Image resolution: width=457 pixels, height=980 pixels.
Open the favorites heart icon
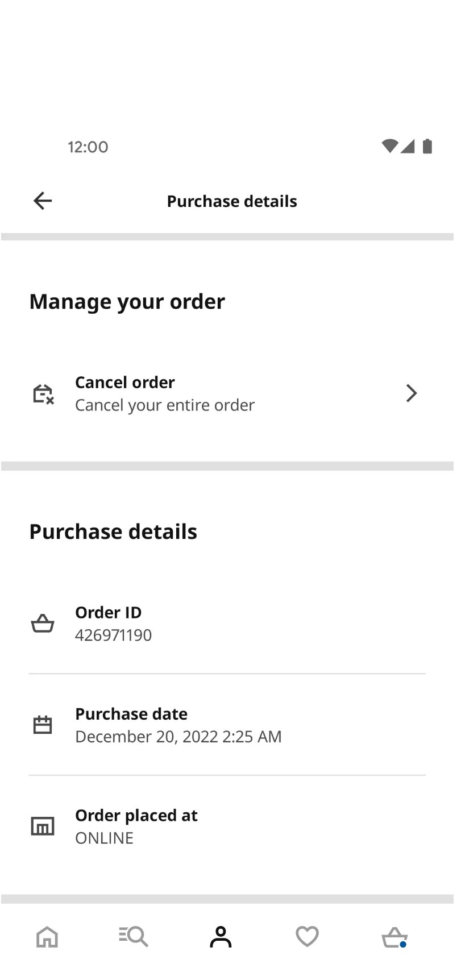(306, 937)
